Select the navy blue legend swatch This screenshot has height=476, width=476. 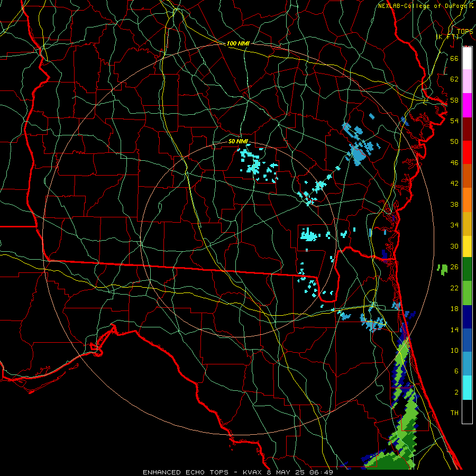467,317
